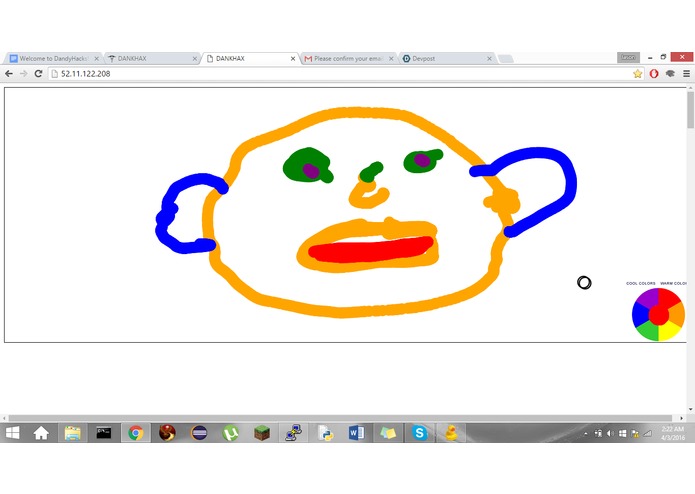
Task: Click the horizontal scrollbar right arrow
Action: (x=682, y=418)
